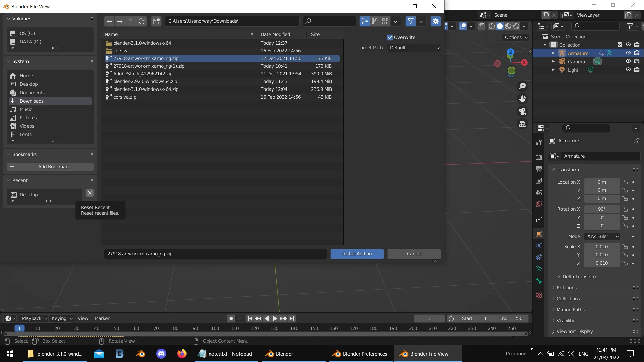
Task: Toggle the file browser settings gear
Action: pos(435,21)
